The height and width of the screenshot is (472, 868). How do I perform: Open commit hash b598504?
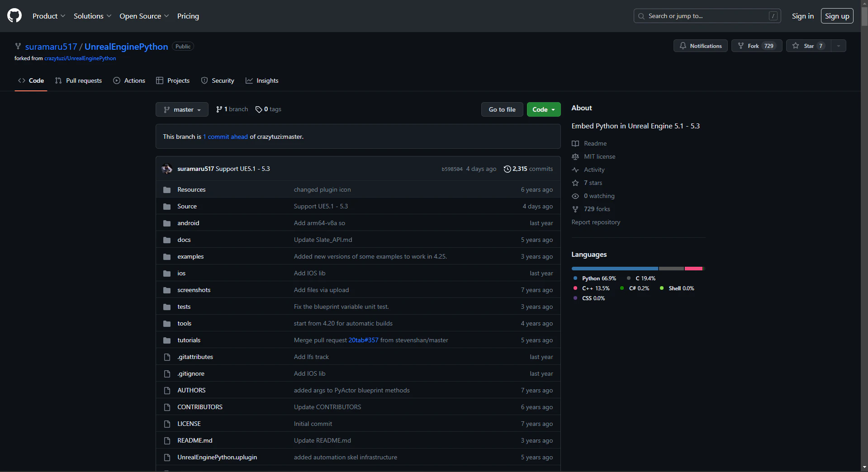click(x=452, y=169)
